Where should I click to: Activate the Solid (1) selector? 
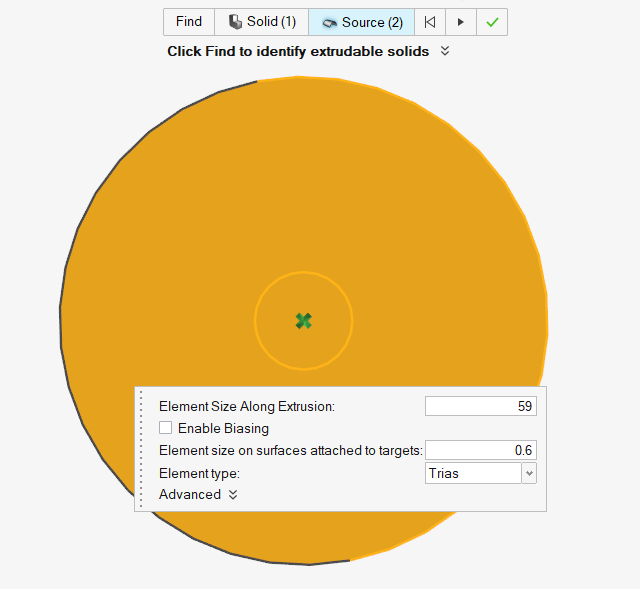click(x=261, y=22)
